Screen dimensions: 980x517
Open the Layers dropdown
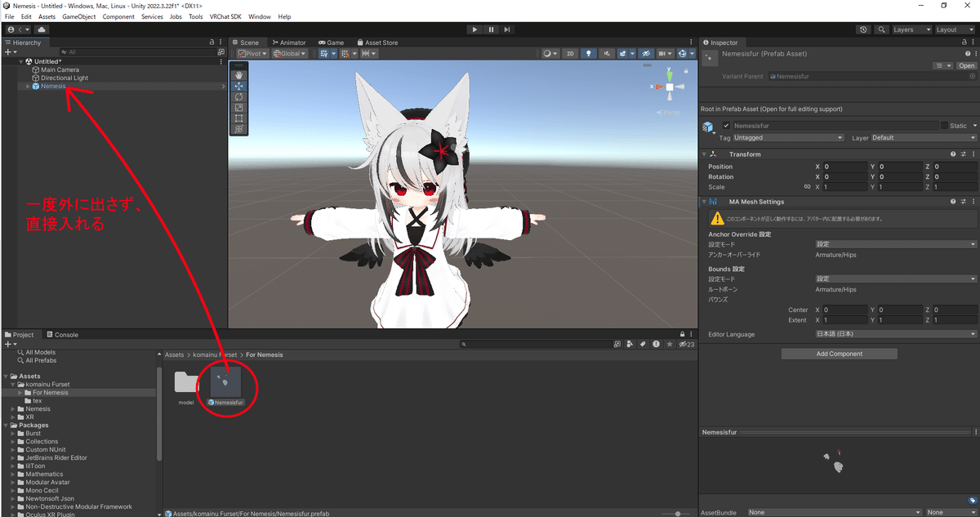coord(911,29)
